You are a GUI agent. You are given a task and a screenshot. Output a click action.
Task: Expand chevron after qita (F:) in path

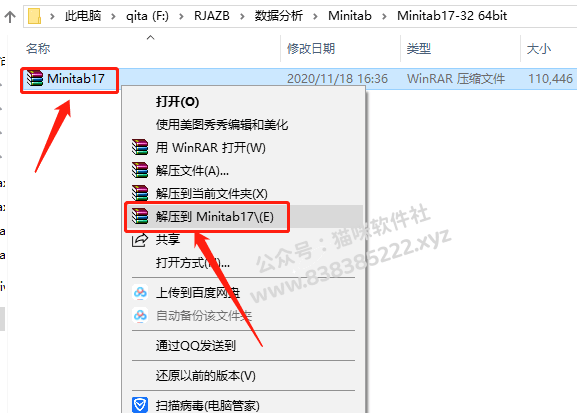click(x=181, y=16)
